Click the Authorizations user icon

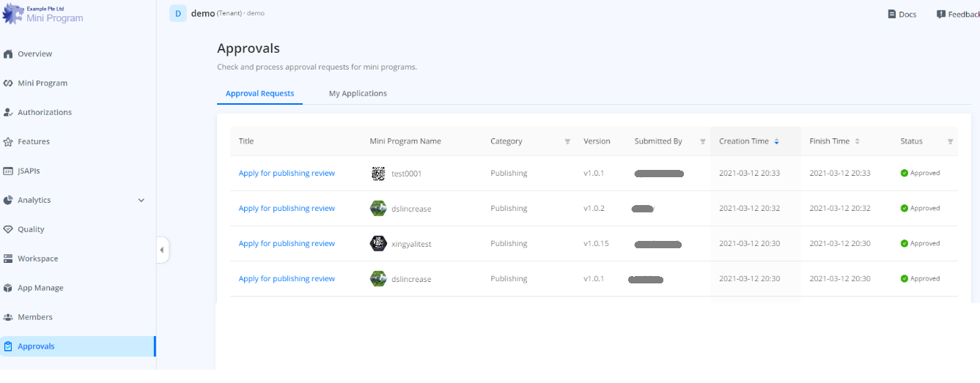8,113
